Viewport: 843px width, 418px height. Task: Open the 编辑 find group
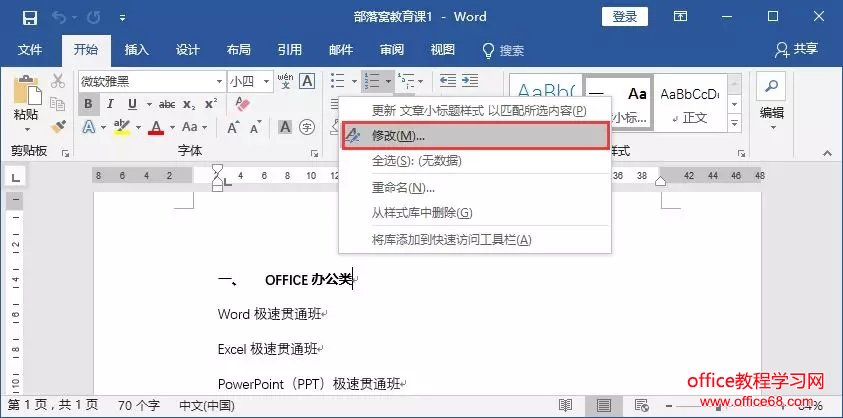coord(771,102)
